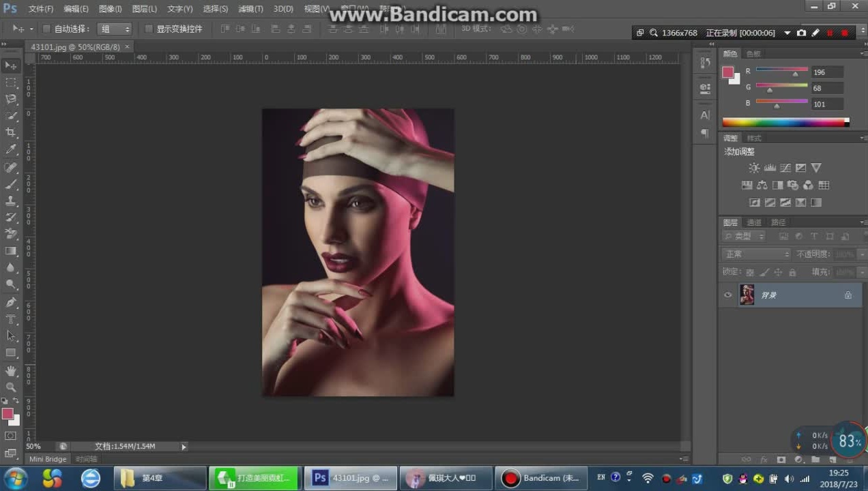Open the 滤镜(T) menu

click(x=250, y=9)
